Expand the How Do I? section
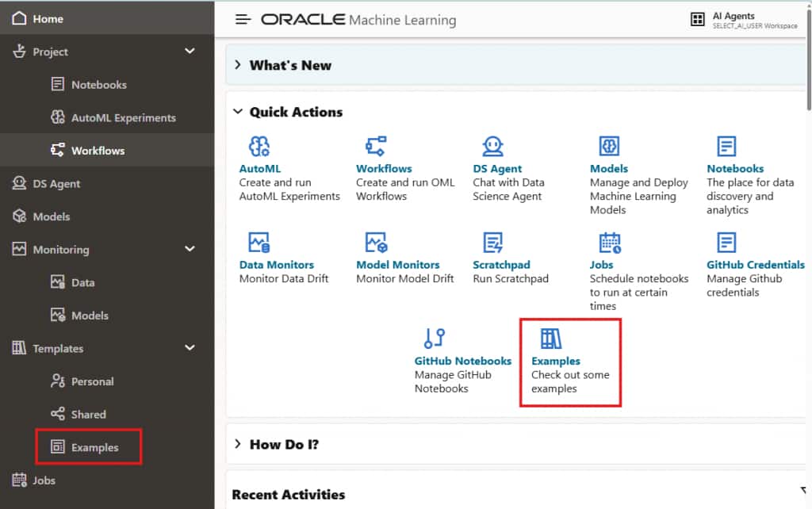 [238, 444]
